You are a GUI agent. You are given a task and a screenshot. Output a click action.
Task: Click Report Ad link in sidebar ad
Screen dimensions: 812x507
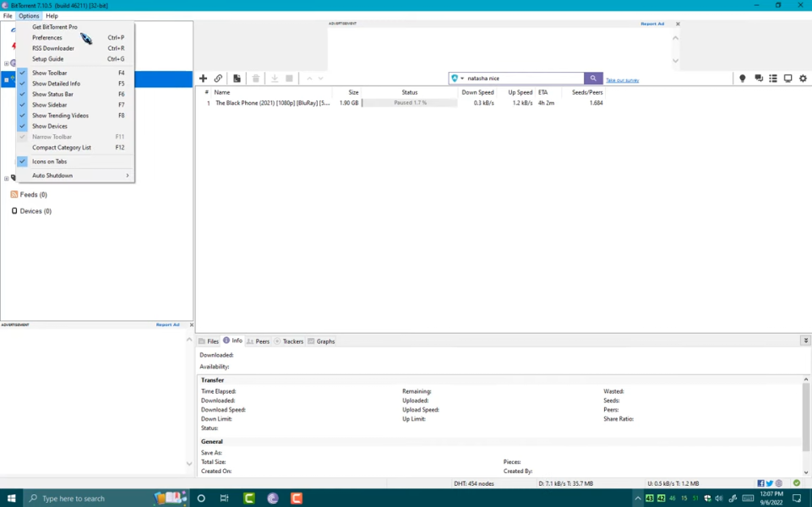(167, 324)
